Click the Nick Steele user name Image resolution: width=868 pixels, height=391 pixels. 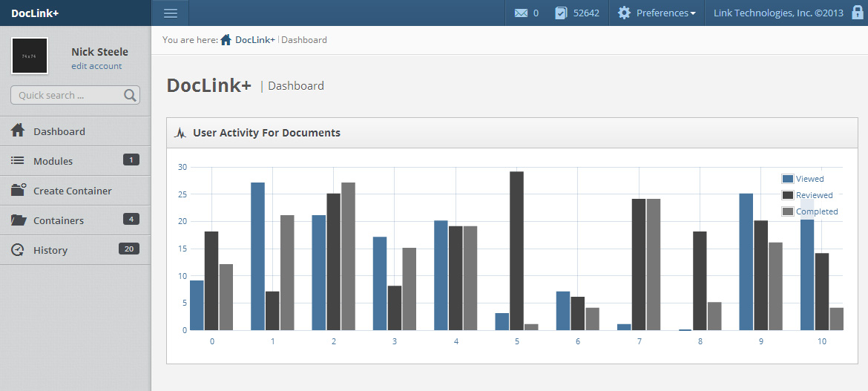99,51
